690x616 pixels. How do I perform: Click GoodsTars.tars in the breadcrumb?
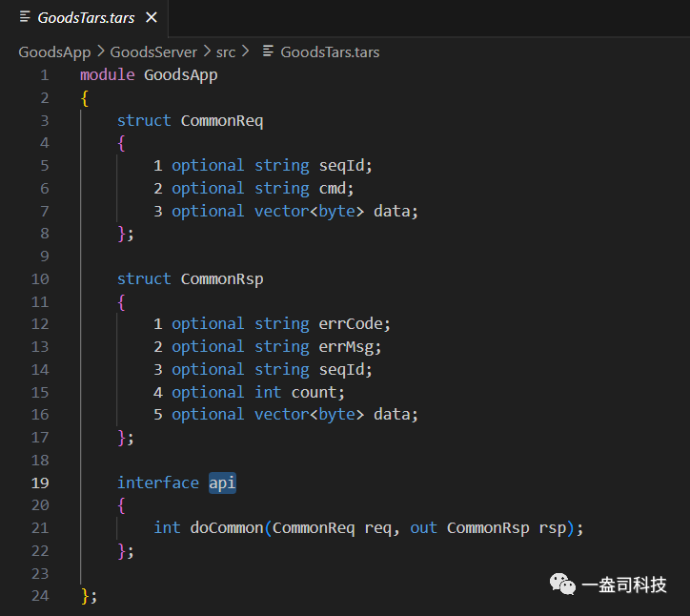[330, 52]
